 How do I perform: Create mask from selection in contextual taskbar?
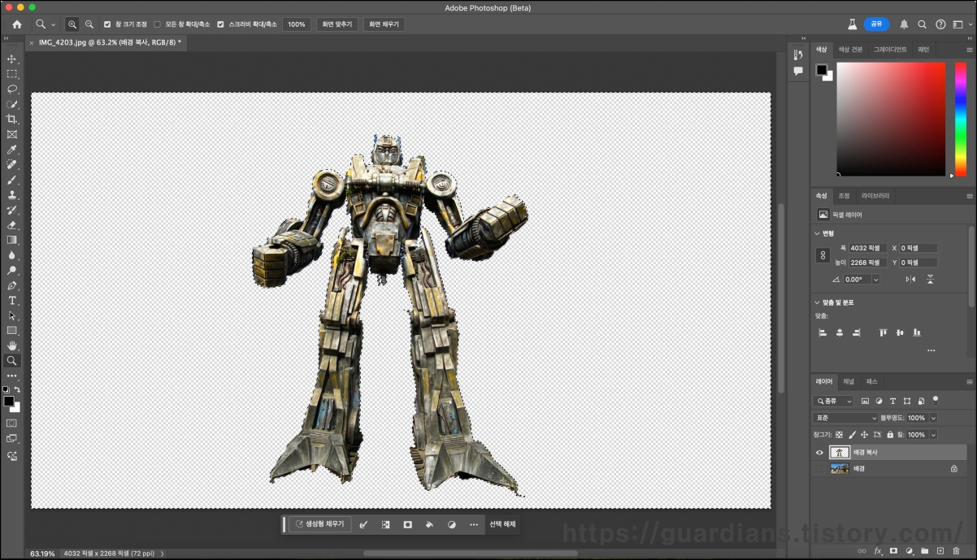(408, 525)
